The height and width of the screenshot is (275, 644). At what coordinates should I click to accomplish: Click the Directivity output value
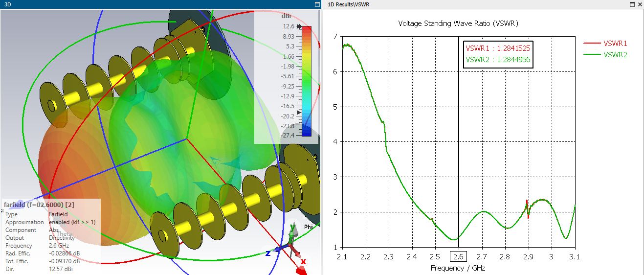(x=62, y=238)
